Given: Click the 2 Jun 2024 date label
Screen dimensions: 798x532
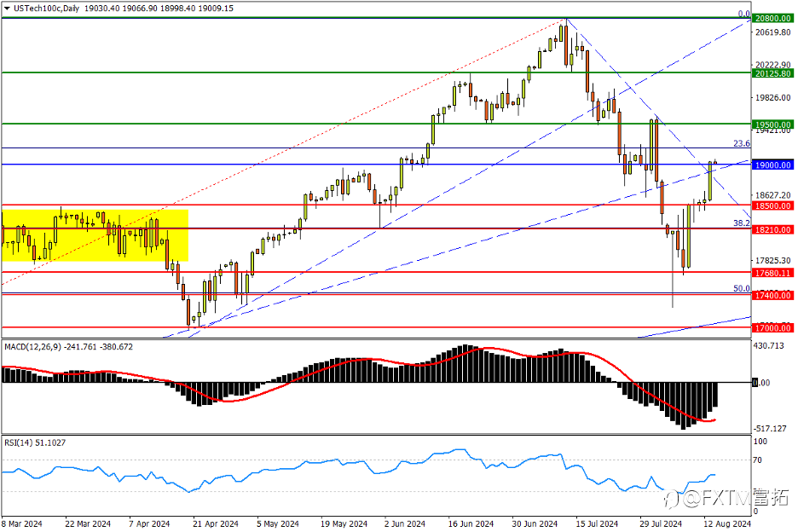Looking at the screenshot, I should point(405,523).
